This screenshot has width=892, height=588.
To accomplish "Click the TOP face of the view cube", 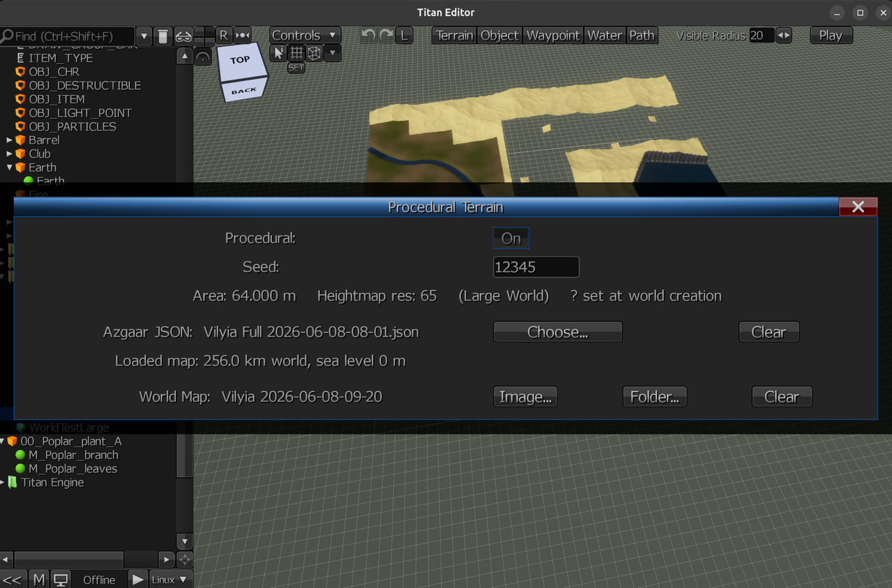I will [x=241, y=61].
